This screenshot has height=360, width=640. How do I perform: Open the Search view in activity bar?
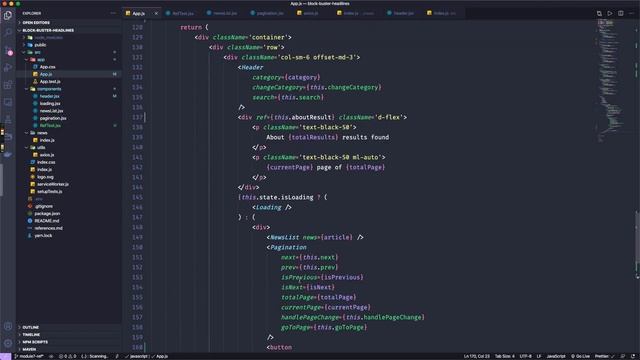[8, 33]
